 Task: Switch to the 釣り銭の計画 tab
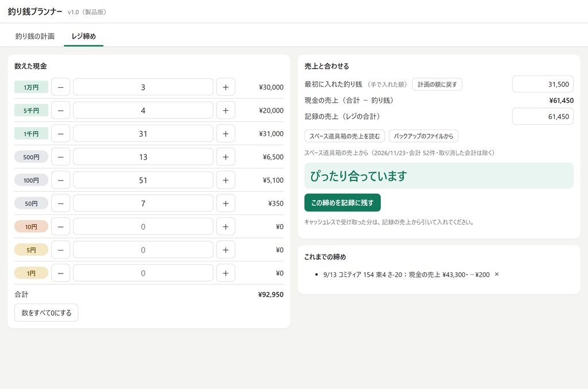pyautogui.click(x=35, y=36)
